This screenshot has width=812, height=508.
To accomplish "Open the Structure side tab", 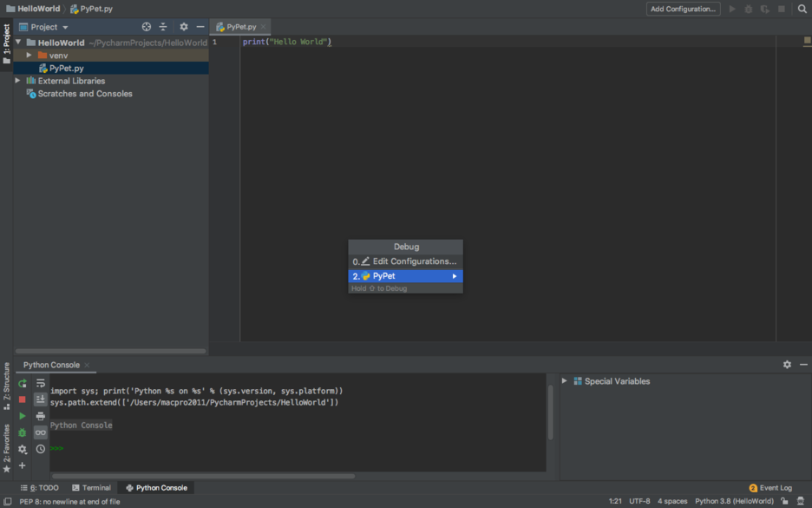I will (x=6, y=386).
